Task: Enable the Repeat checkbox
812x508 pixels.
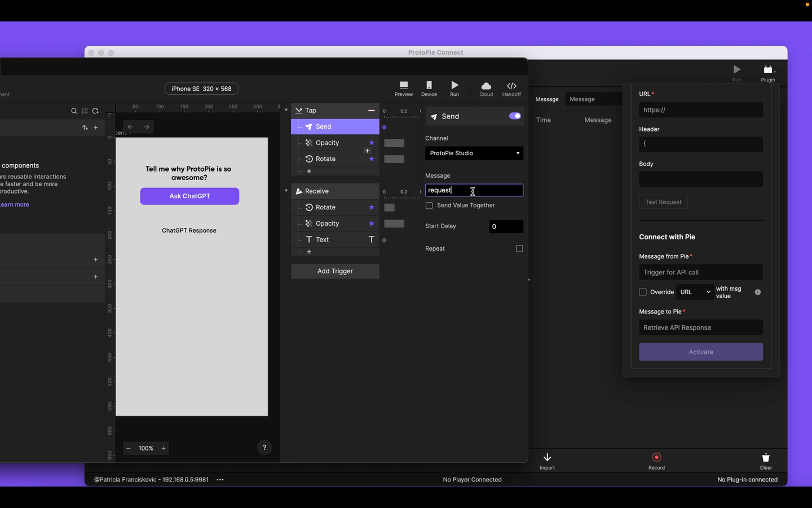Action: coord(519,249)
